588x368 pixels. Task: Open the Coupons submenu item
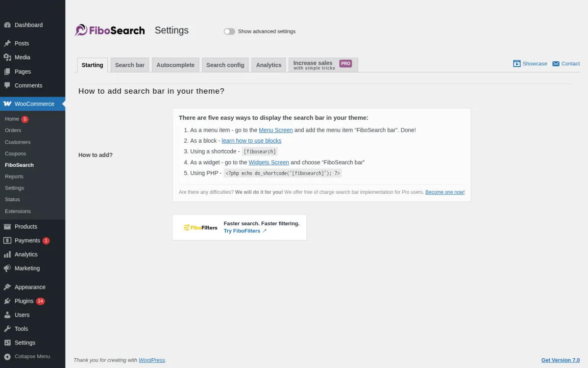pos(16,154)
